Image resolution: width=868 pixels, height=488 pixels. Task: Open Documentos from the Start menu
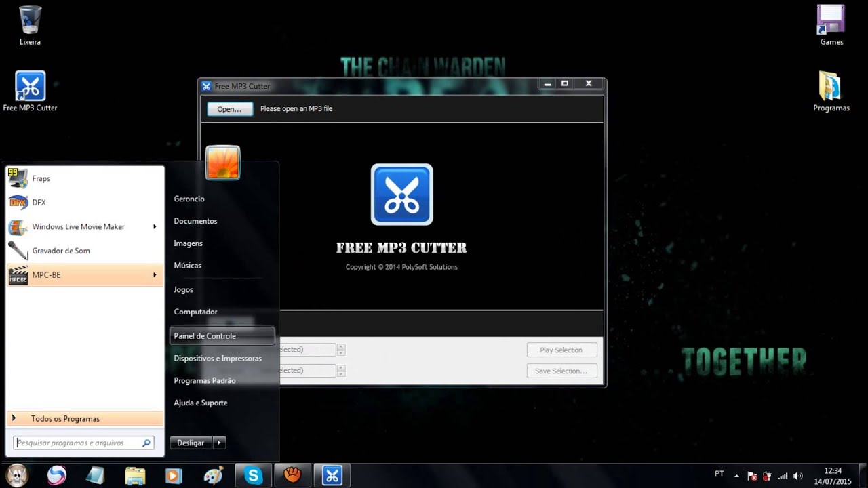click(x=195, y=221)
